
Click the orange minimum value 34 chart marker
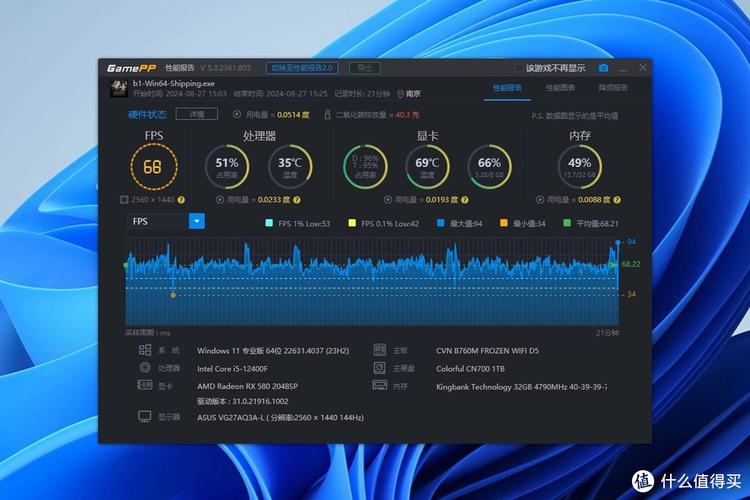click(x=173, y=295)
